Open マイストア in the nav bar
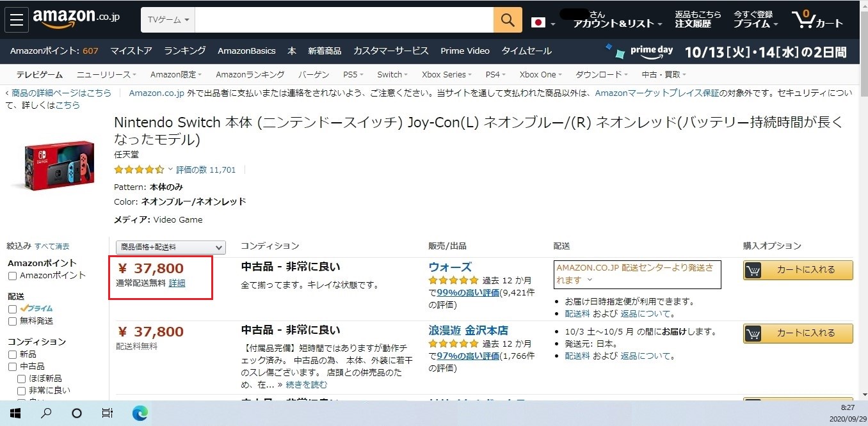 [x=131, y=51]
